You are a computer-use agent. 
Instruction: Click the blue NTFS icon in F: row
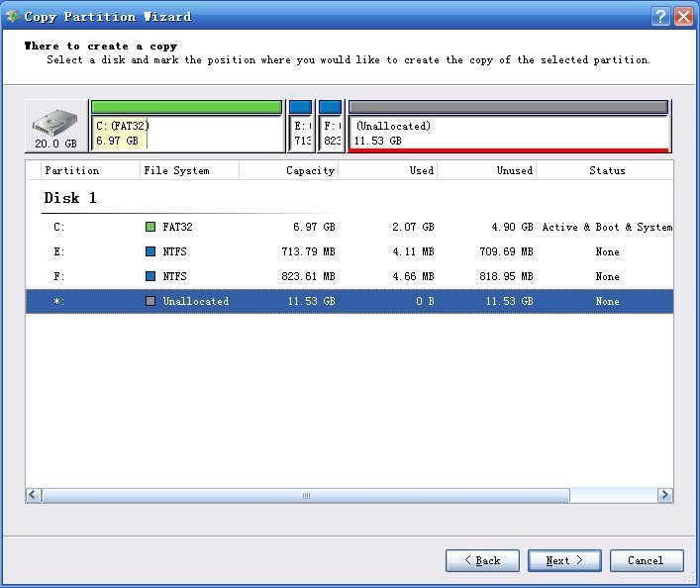tap(150, 276)
